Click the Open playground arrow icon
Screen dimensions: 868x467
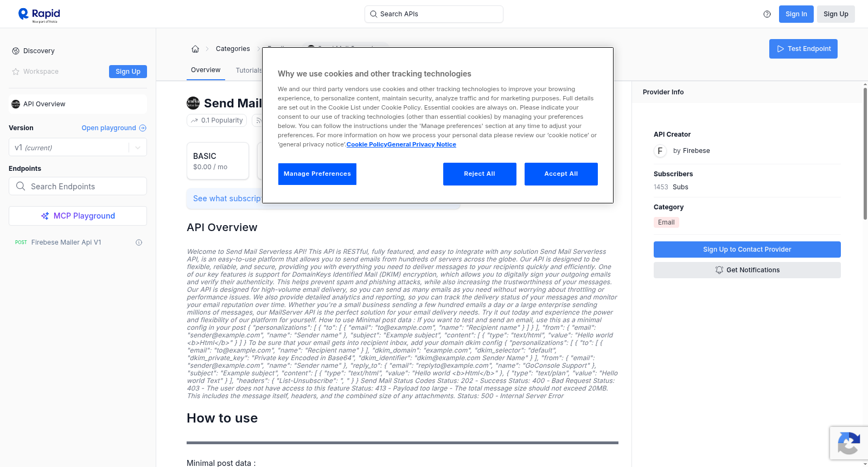(x=143, y=128)
